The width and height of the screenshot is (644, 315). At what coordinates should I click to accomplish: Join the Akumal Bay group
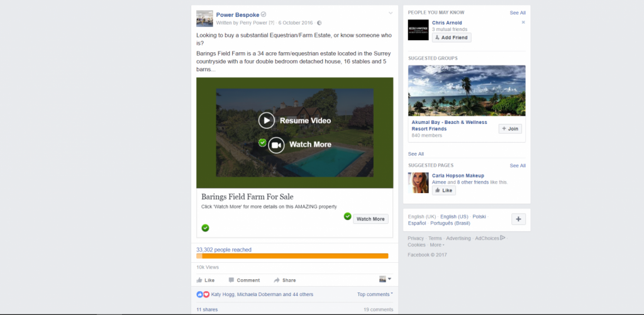coord(510,128)
